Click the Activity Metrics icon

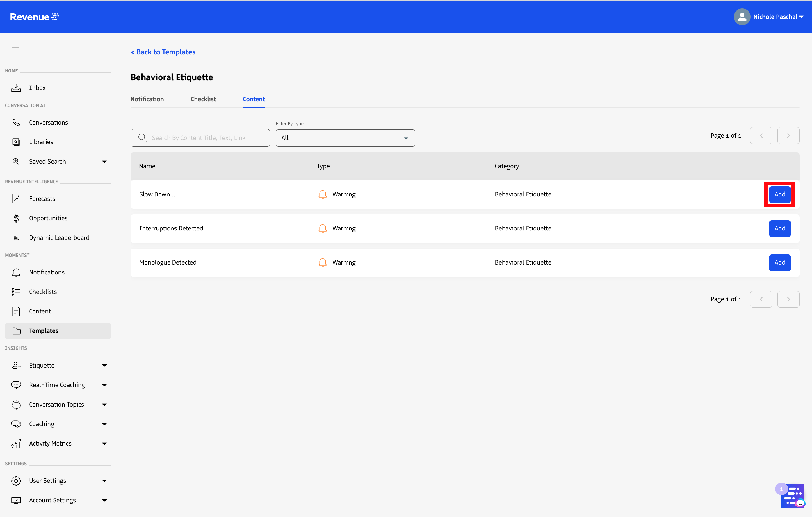pyautogui.click(x=16, y=444)
